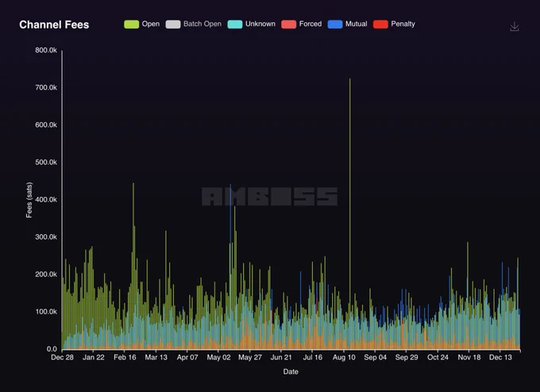The image size is (540, 392).
Task: Hide the Batch Open series via its label
Action: pos(202,24)
